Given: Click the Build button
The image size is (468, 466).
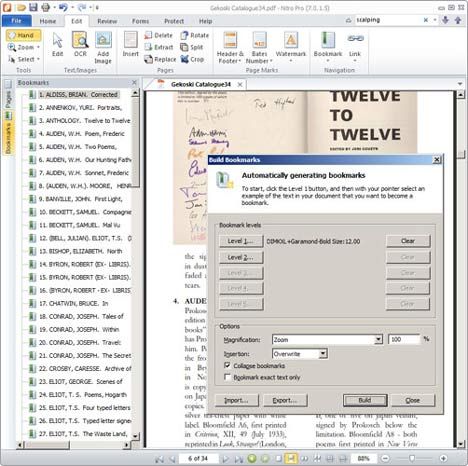Looking at the screenshot, I should [365, 400].
